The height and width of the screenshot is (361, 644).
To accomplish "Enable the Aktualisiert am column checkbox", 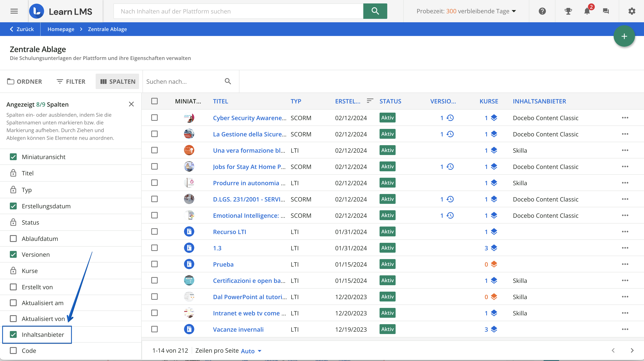I will pyautogui.click(x=13, y=303).
